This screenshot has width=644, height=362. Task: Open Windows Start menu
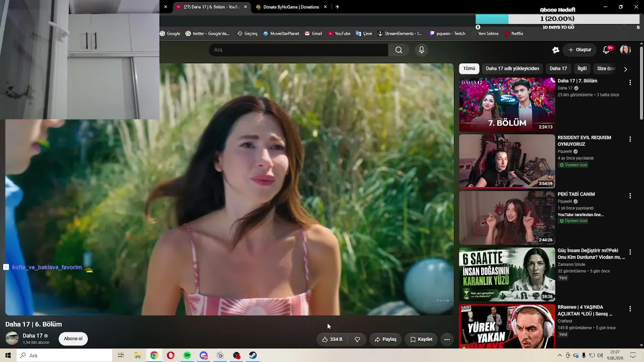(x=8, y=355)
